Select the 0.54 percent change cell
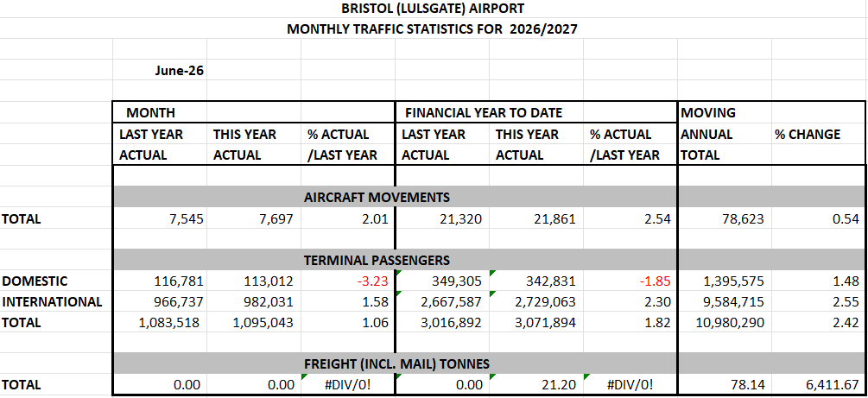This screenshot has width=868, height=398. click(818, 219)
